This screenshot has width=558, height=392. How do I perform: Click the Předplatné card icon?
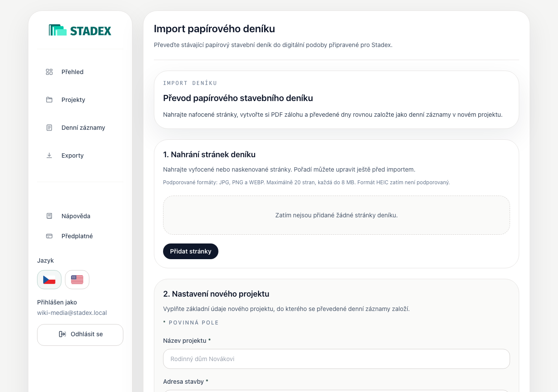49,236
